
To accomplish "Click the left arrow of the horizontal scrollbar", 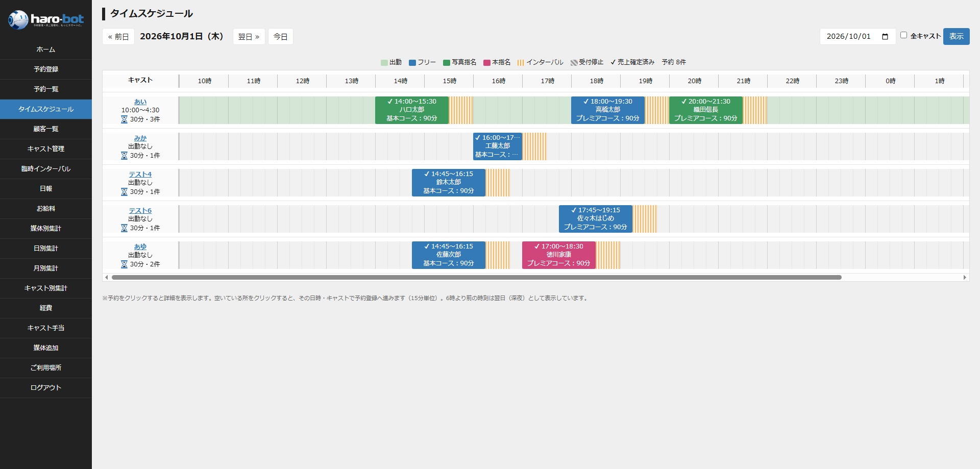I will [x=106, y=278].
